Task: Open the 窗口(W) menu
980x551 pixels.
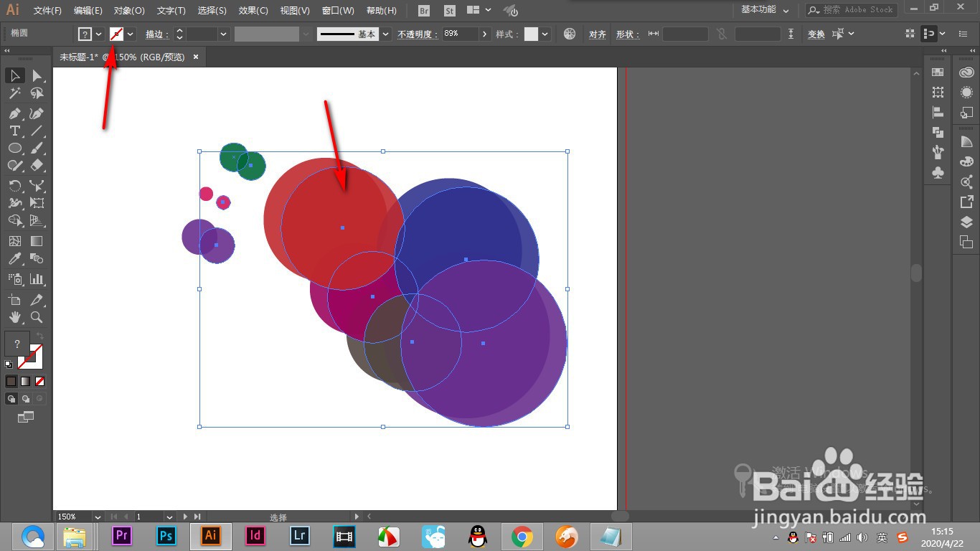Action: 338,11
